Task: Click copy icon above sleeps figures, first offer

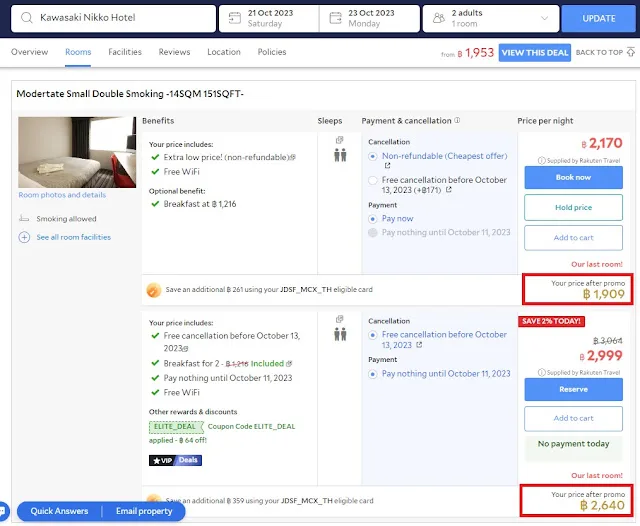Action: [x=339, y=140]
